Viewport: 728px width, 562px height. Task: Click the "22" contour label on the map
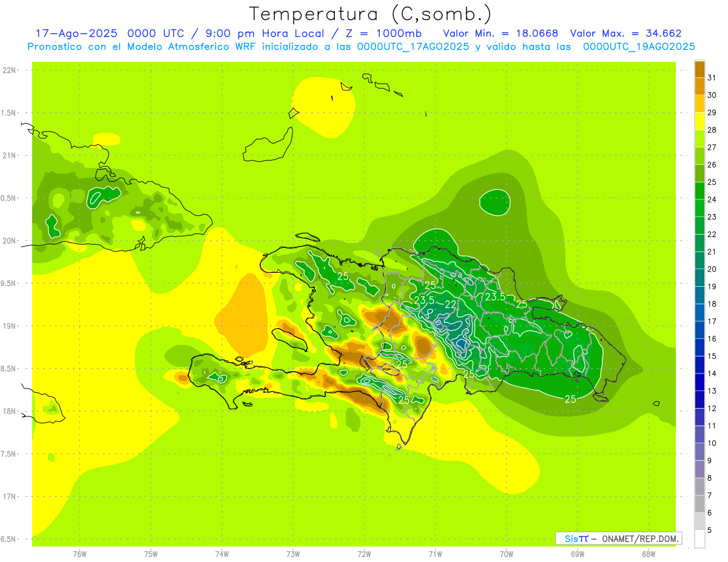point(451,304)
